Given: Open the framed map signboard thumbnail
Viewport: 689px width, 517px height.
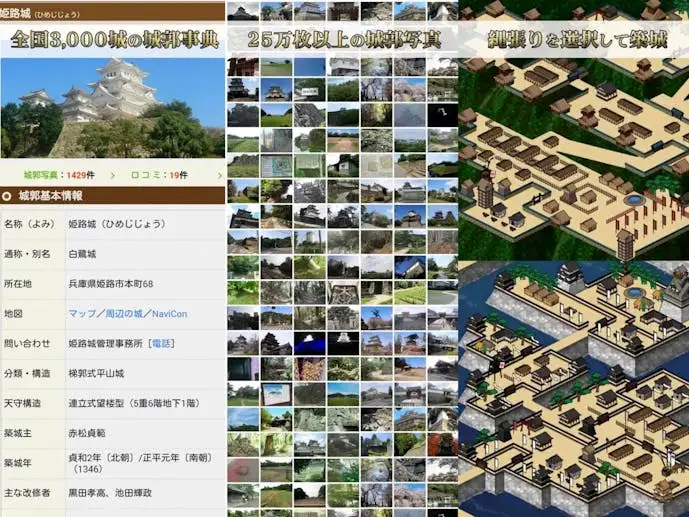Looking at the screenshot, I should tap(276, 394).
